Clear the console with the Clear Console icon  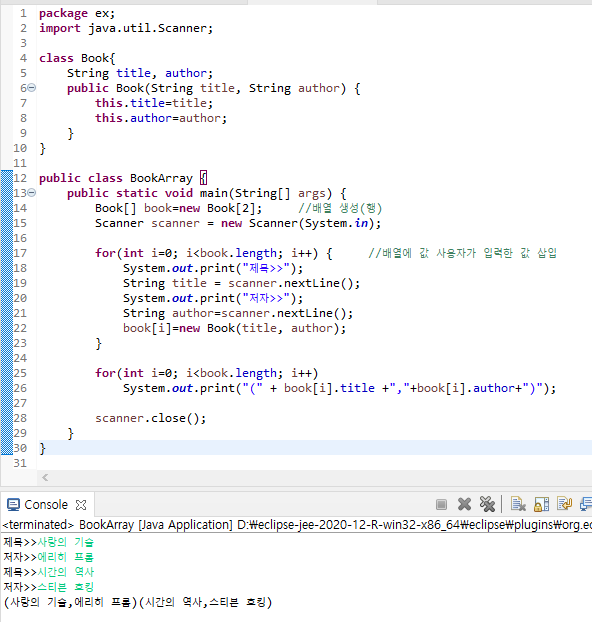click(518, 504)
